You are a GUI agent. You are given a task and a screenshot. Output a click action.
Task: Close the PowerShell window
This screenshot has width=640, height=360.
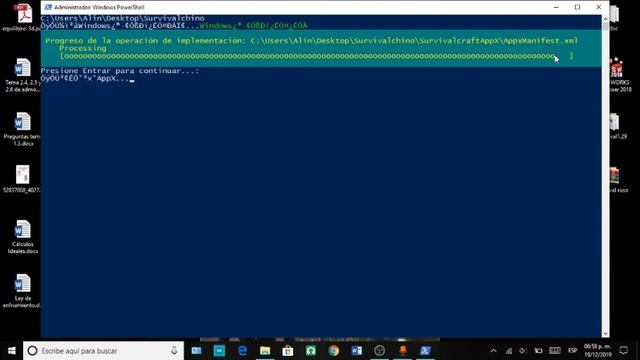pos(598,7)
